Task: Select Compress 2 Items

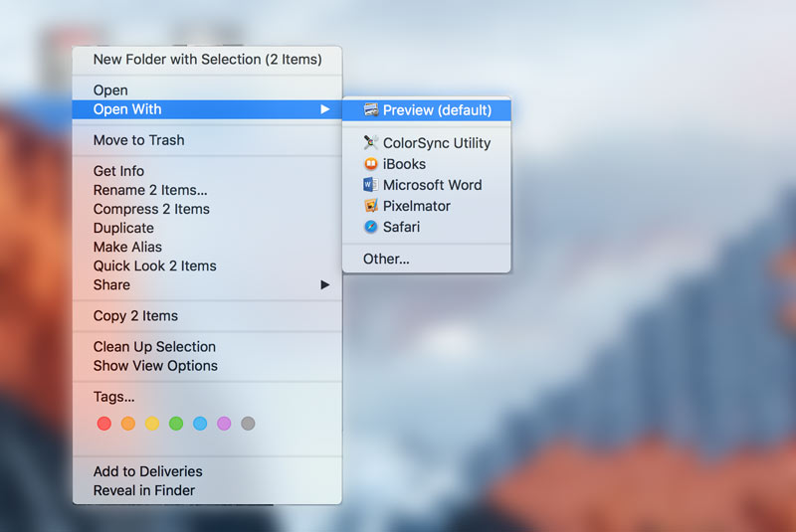Action: coord(151,209)
